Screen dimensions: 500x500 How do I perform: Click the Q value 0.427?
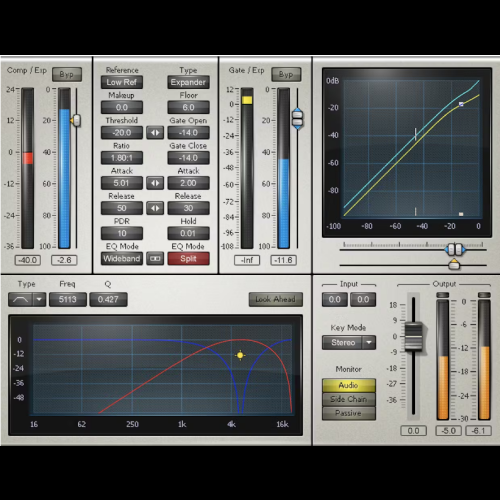point(108,299)
